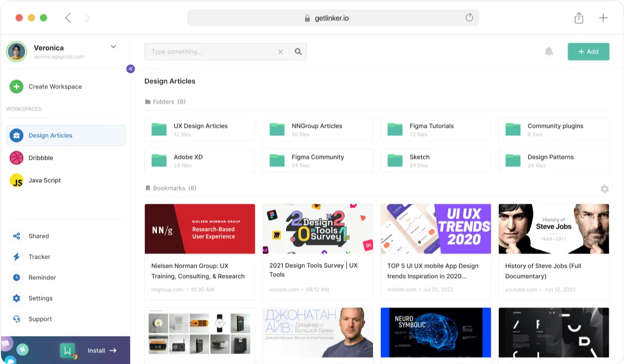Click the green Add button

pyautogui.click(x=589, y=52)
